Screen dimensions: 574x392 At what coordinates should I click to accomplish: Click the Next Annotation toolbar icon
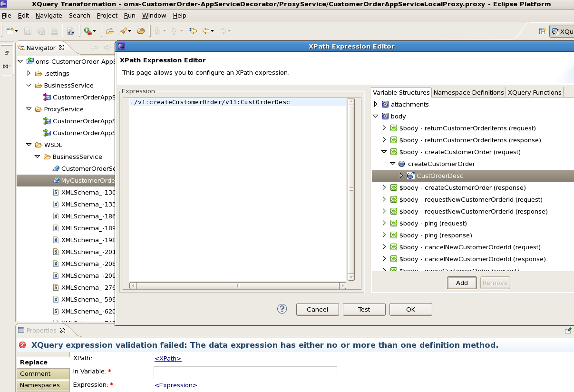tap(158, 31)
